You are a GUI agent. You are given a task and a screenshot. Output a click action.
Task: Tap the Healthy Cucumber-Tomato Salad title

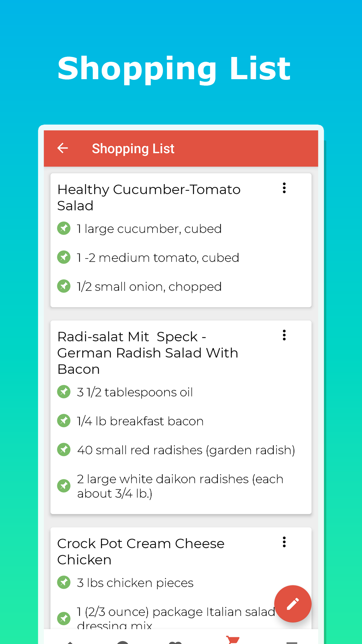click(x=149, y=197)
